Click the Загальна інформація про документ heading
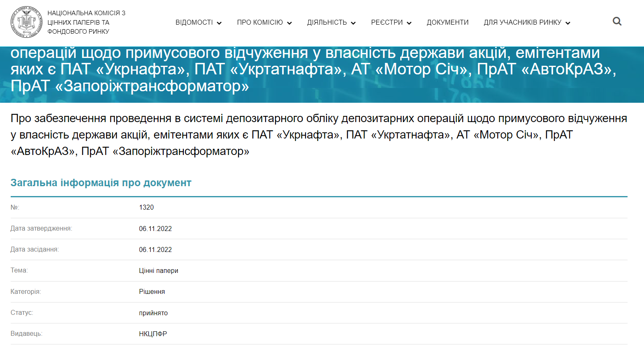Screen dimensions: 644x351 (x=101, y=183)
